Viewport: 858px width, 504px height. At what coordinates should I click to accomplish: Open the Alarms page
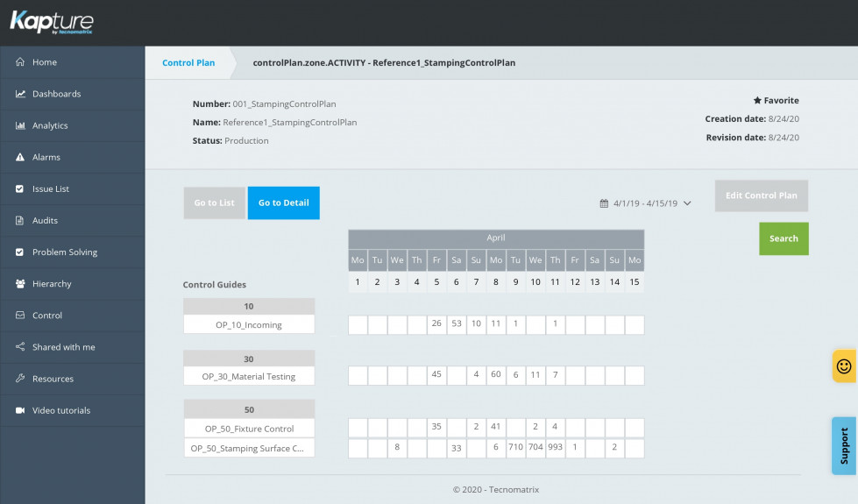73,157
